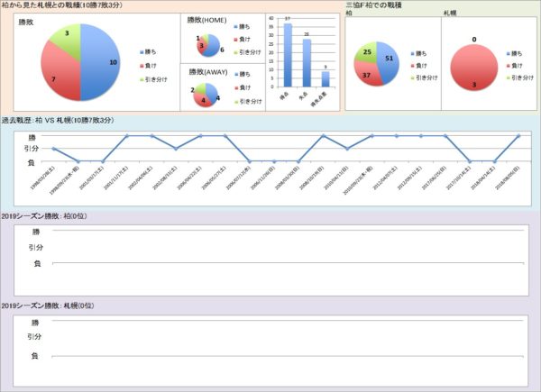Click 引き分け legend entry of main 勝敗 pie

153,79
